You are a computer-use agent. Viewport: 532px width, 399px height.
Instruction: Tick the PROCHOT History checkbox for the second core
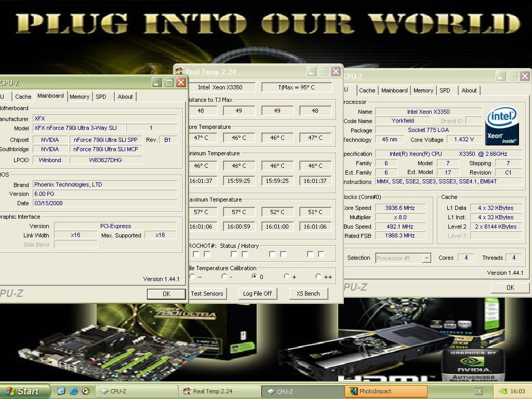(245, 254)
